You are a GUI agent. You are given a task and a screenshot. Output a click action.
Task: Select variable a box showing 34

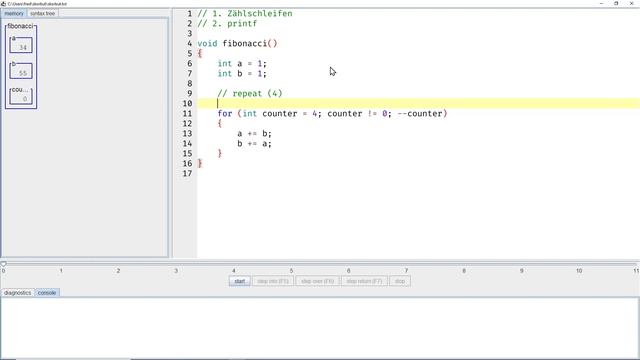point(21,45)
